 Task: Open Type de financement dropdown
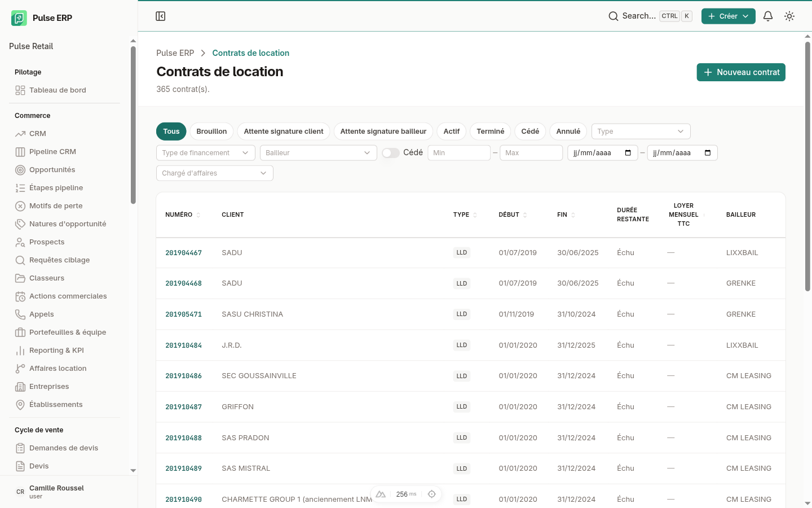tap(206, 153)
